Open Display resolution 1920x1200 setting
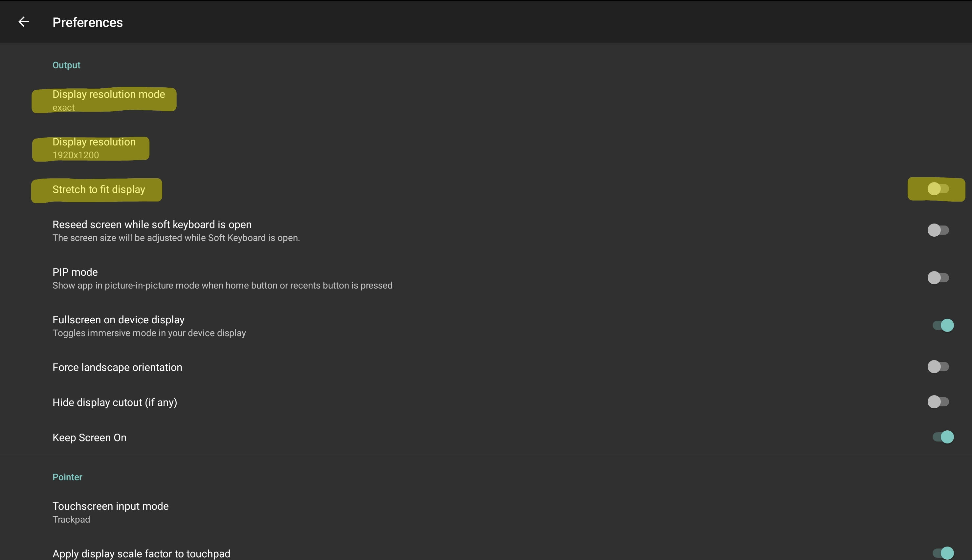Image resolution: width=972 pixels, height=560 pixels. pos(486,148)
